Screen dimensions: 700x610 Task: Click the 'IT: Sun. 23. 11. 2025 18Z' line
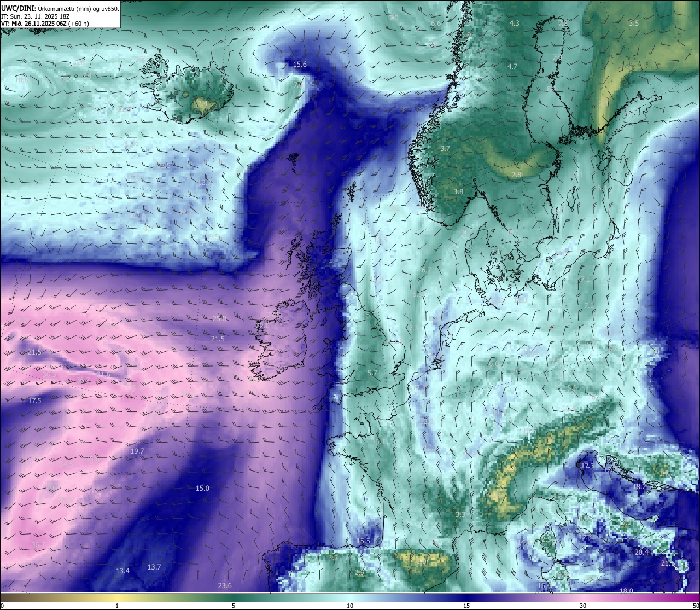click(x=36, y=16)
